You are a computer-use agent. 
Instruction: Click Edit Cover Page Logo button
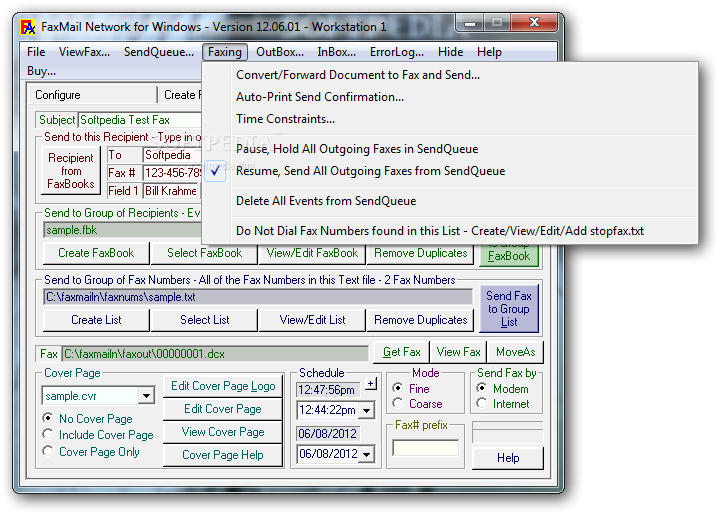[x=223, y=386]
